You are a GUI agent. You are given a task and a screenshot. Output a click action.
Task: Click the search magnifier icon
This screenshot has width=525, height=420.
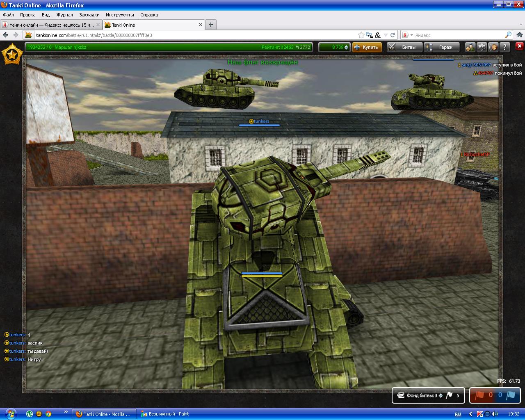(508, 35)
